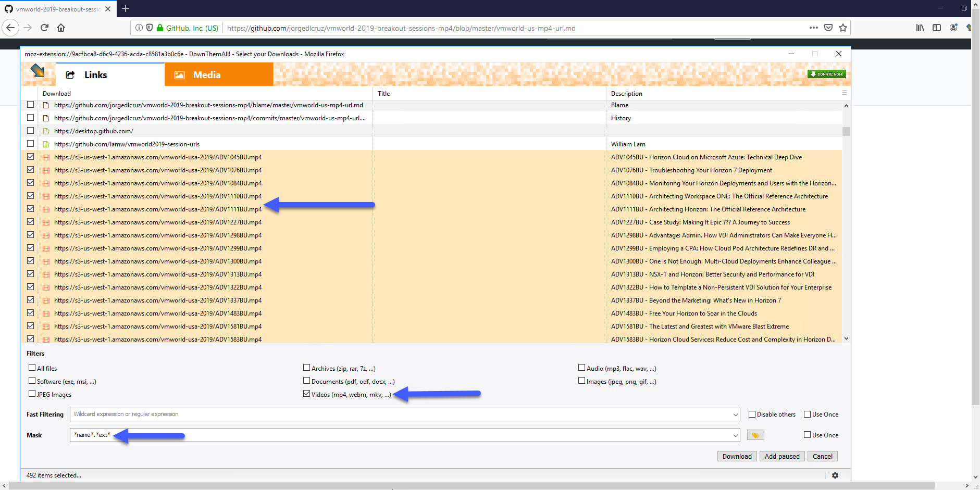Enable the Archives (zip, rar, 7z) filter

(307, 368)
